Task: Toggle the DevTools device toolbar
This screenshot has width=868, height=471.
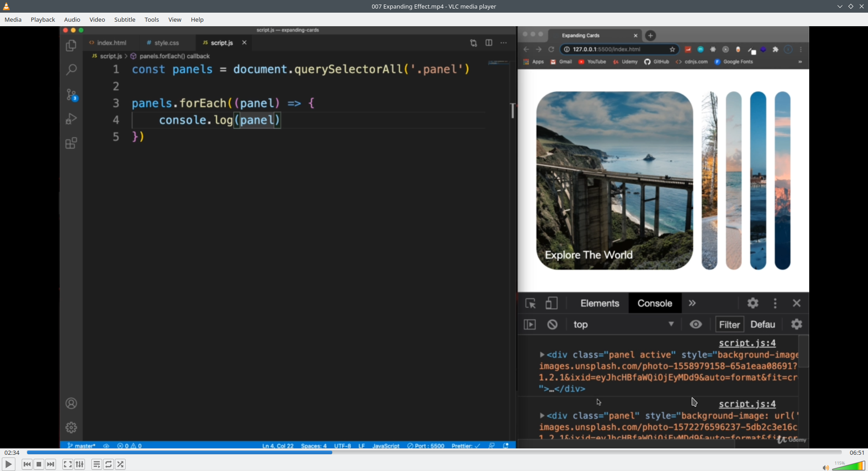Action: [x=551, y=303]
